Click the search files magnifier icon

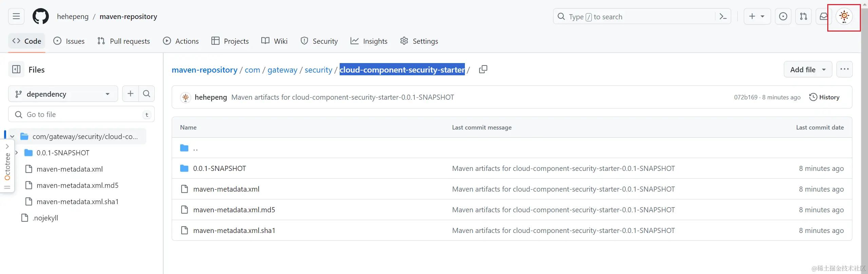coord(147,94)
